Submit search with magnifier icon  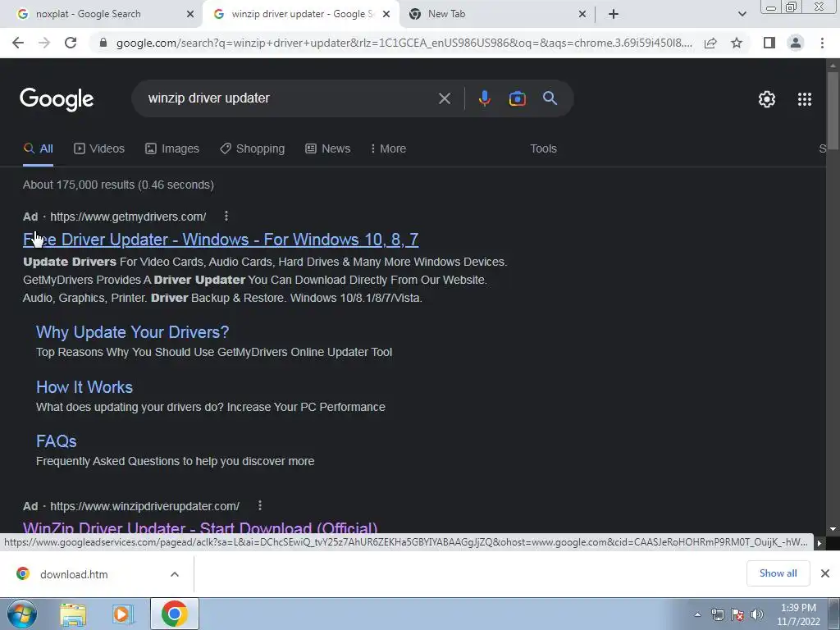coord(550,98)
